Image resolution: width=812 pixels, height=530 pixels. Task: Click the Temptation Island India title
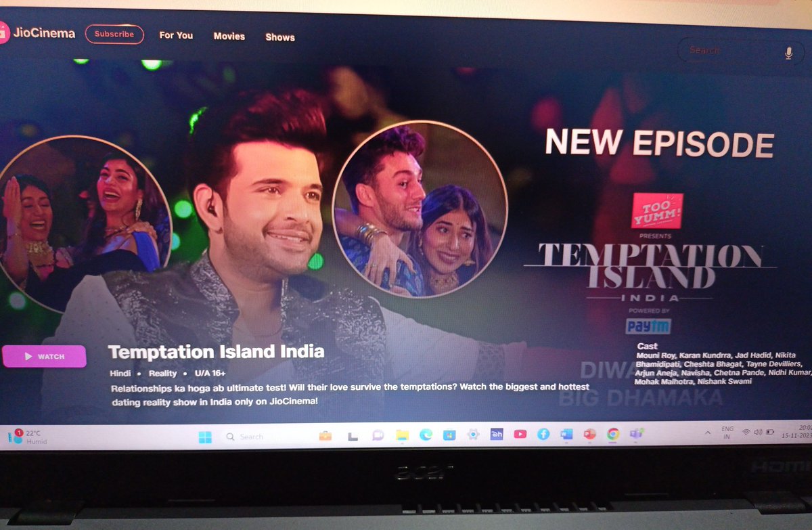pos(216,352)
